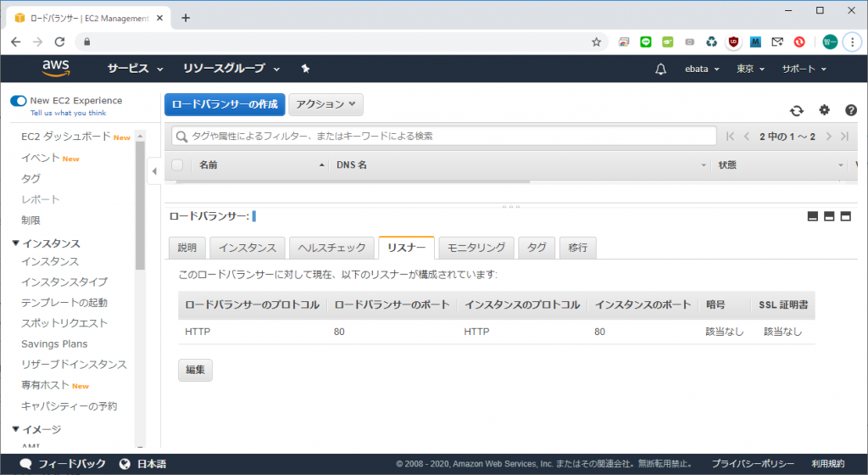The height and width of the screenshot is (475, 868).
Task: Bookmark page with star icon
Action: pos(596,42)
